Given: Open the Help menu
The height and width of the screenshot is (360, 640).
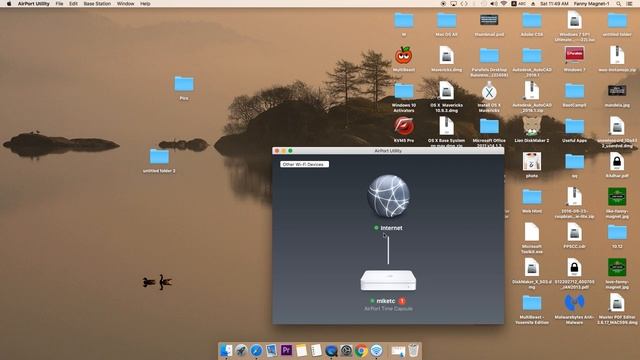Looking at the screenshot, I should [145, 4].
